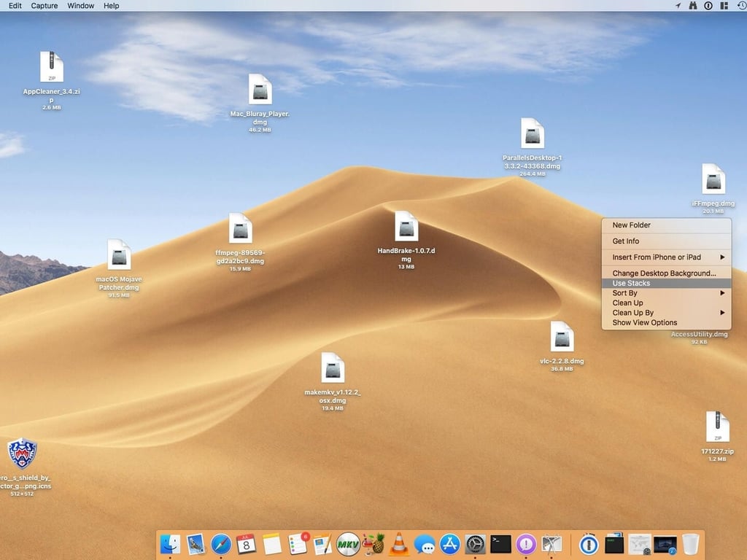Launch Terminal from the Dock
This screenshot has height=560, width=747.
[500, 544]
